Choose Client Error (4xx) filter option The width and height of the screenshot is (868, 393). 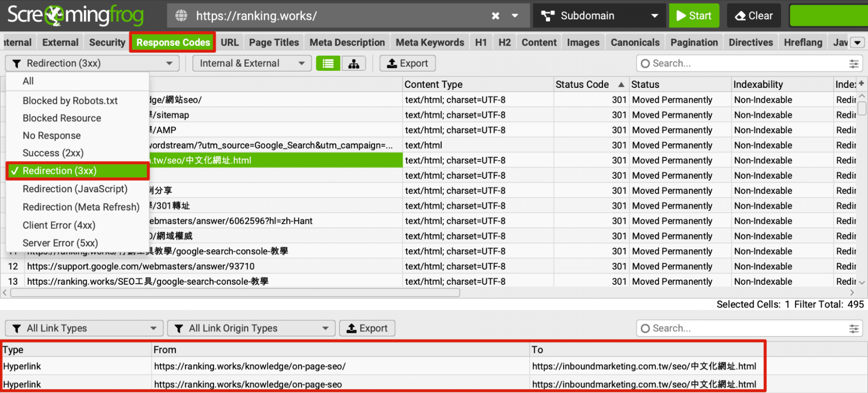pyautogui.click(x=59, y=225)
